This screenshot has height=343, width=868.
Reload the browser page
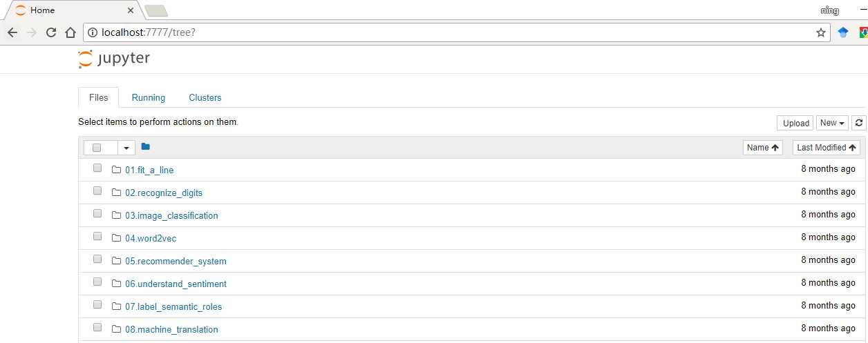[x=51, y=32]
